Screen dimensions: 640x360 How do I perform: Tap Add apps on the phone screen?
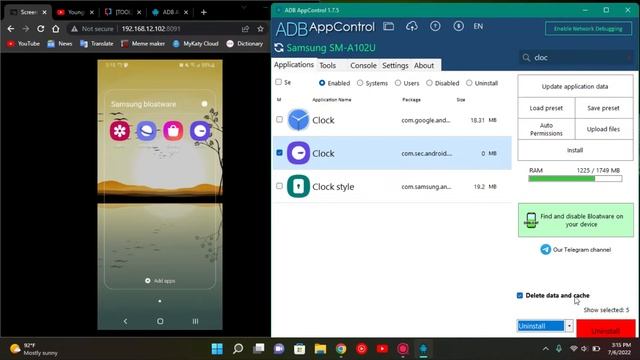(160, 281)
